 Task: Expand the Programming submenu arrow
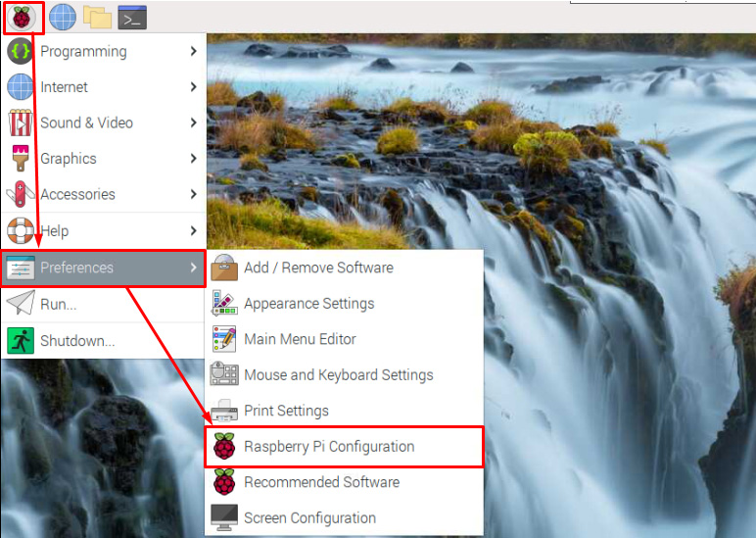[x=194, y=51]
